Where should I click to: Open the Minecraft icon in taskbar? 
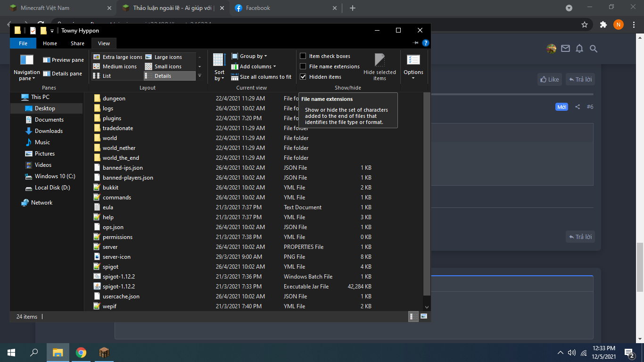[104, 353]
